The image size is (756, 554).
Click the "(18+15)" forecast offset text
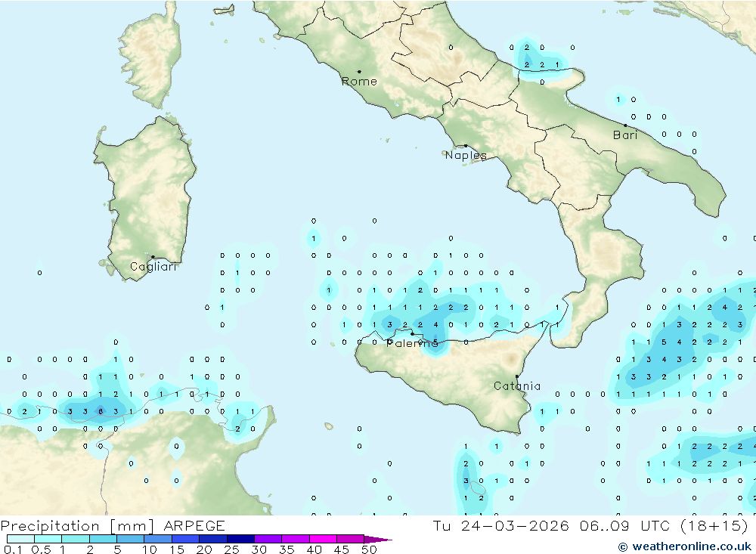tap(714, 525)
